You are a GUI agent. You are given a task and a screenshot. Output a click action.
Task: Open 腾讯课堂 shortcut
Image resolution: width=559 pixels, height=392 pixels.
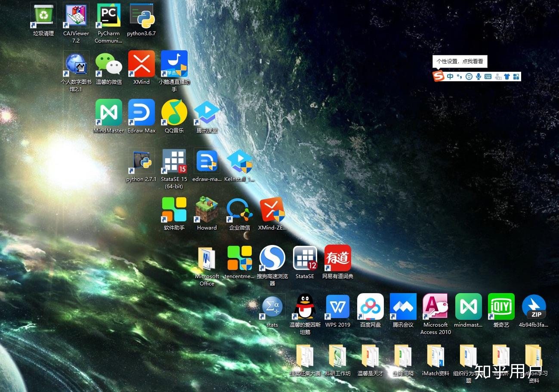click(x=207, y=113)
